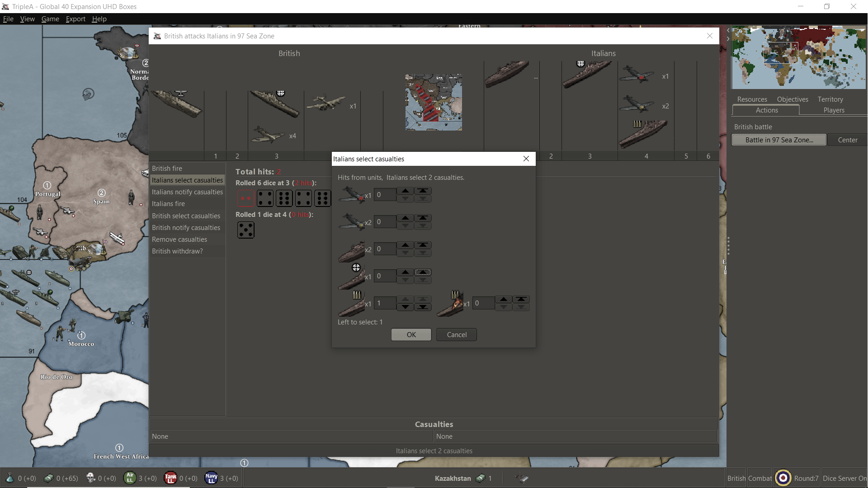The width and height of the screenshot is (868, 488).
Task: Click the green Air LL resource icon
Action: point(130,478)
